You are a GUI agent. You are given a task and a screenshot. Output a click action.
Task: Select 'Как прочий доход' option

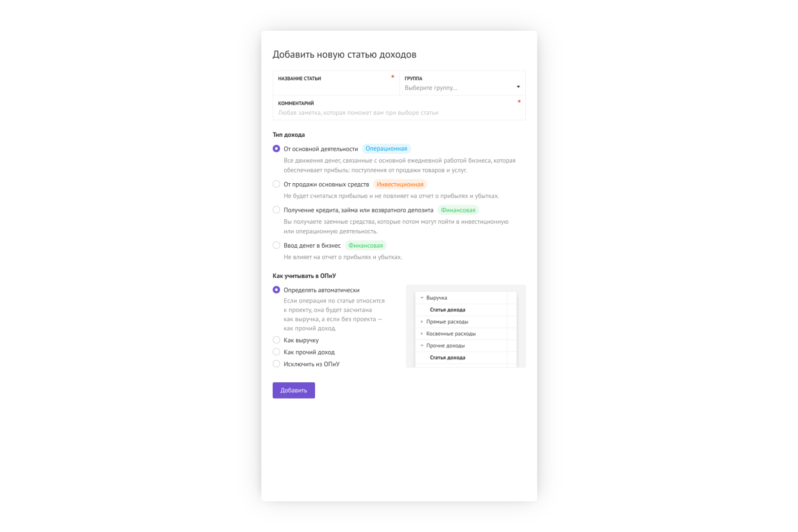pos(276,352)
